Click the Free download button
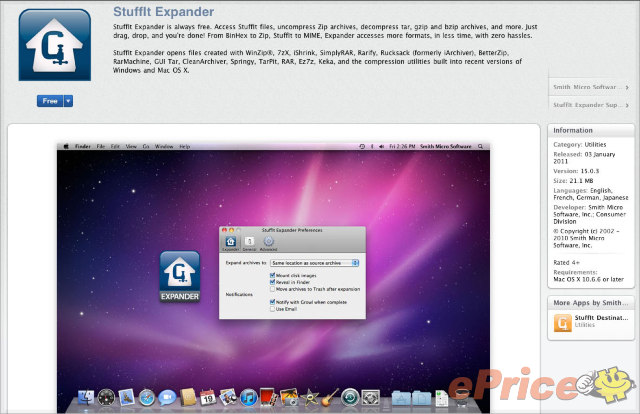The width and height of the screenshot is (640, 414). pyautogui.click(x=50, y=101)
